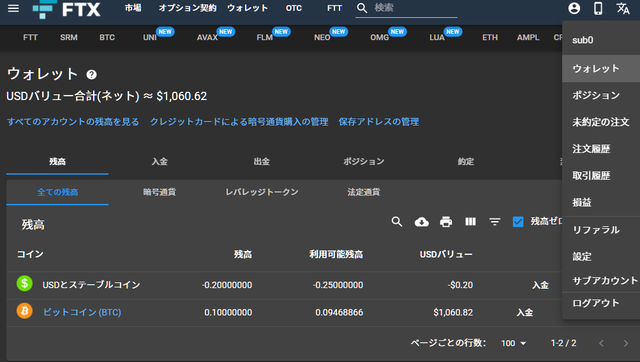Click the search magnifier in top bar
Screen dimensions: 640x362
click(x=362, y=8)
